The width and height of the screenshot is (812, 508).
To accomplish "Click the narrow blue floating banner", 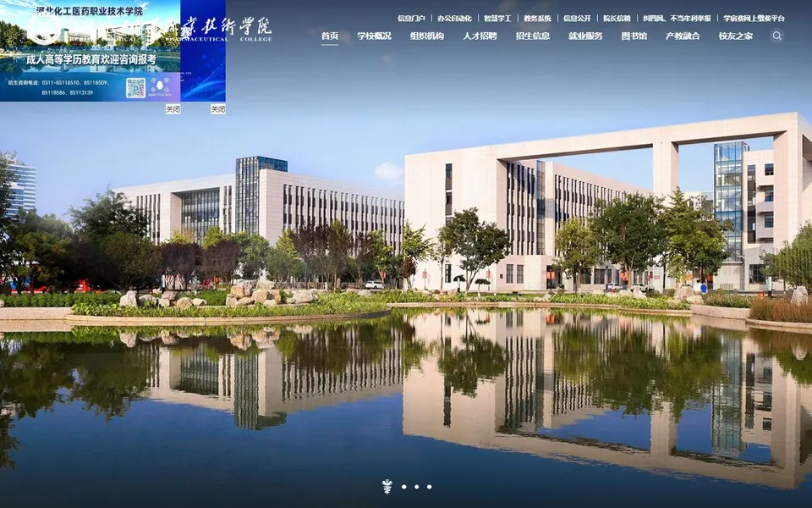I will pyautogui.click(x=203, y=50).
